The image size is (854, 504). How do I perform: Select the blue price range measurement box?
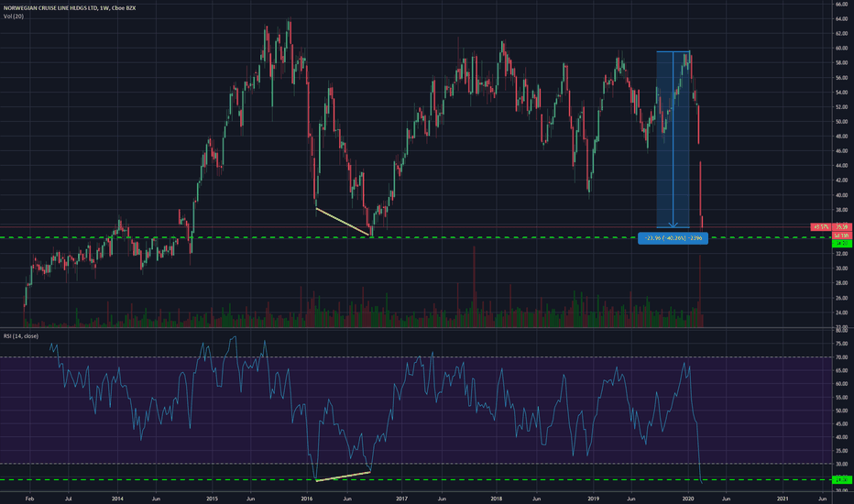pyautogui.click(x=673, y=139)
